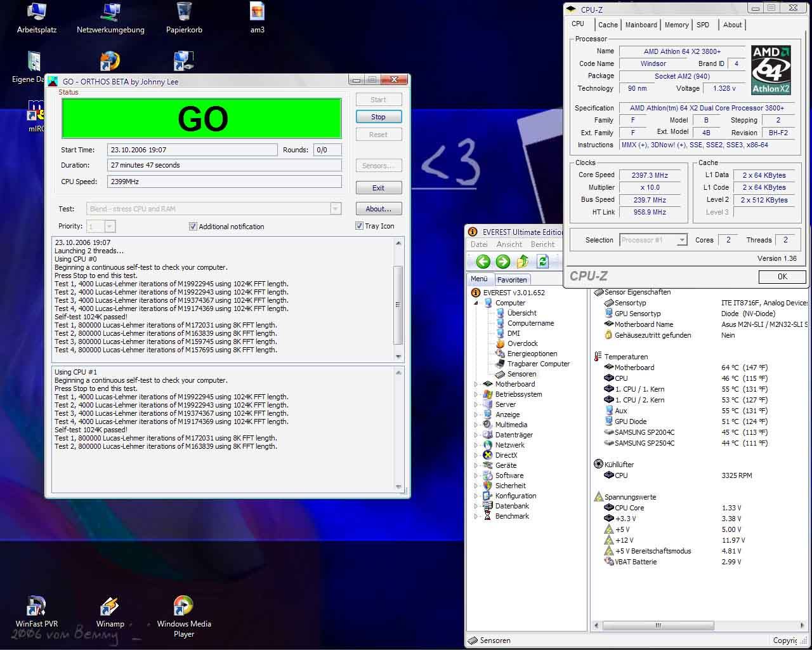The height and width of the screenshot is (650, 812).
Task: Click the 3325 RPM CPU fan value
Action: 737,475
